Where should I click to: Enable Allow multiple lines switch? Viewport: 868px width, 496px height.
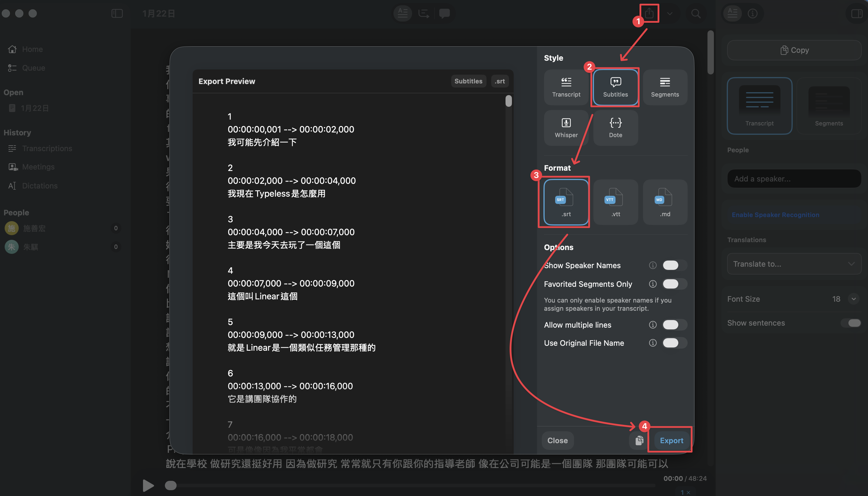(x=674, y=325)
